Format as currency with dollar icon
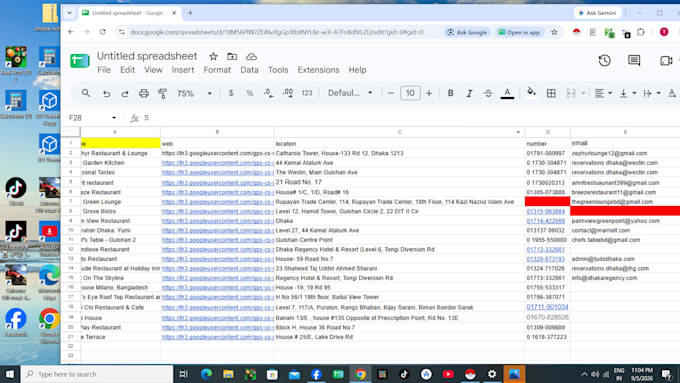 231,93
